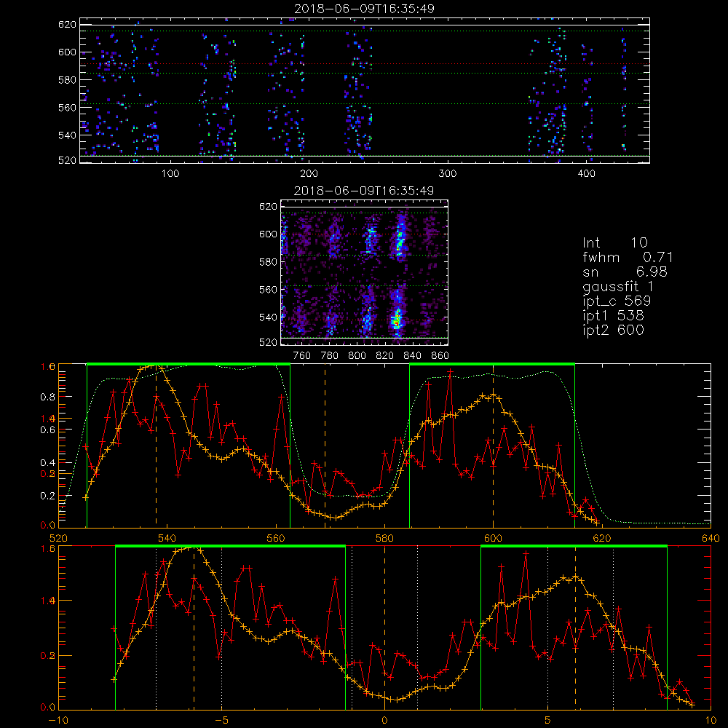Click x-axis label 100 on top plot
Image resolution: width=728 pixels, height=728 pixels.
tap(170, 174)
